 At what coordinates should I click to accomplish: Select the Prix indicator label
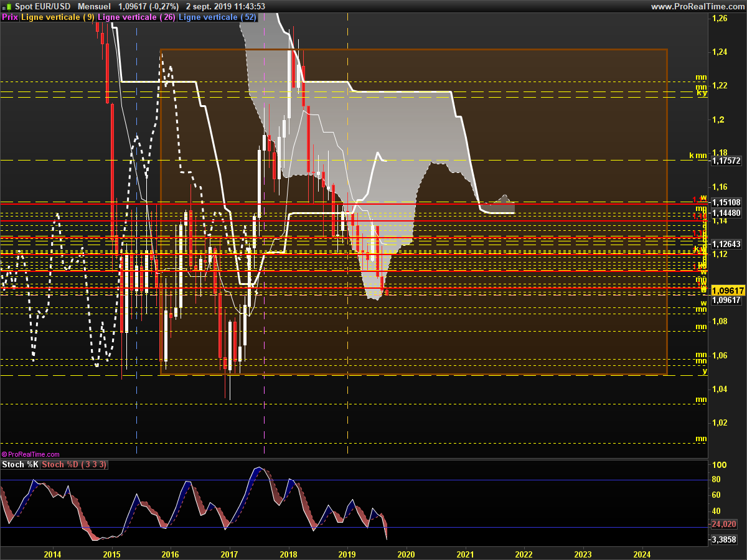pyautogui.click(x=10, y=17)
